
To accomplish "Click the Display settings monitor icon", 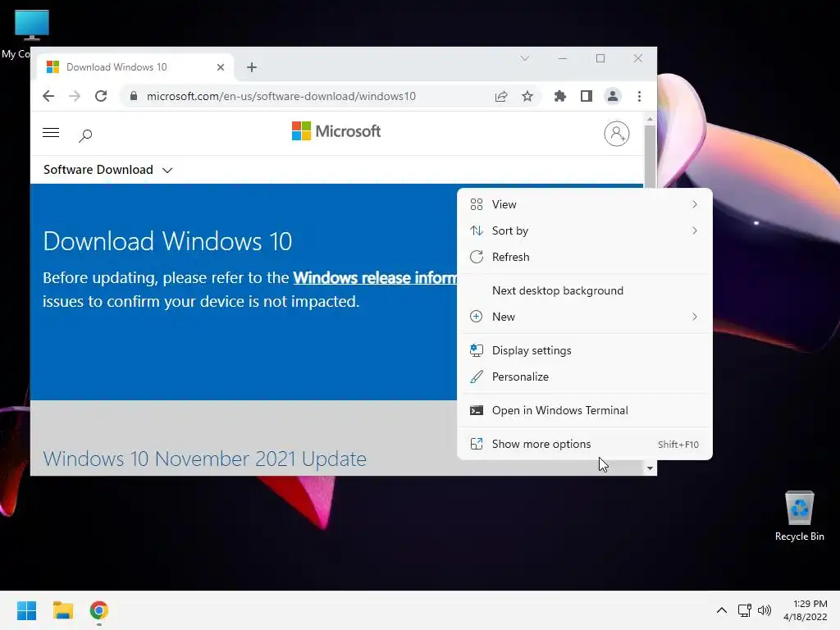I will [x=477, y=350].
